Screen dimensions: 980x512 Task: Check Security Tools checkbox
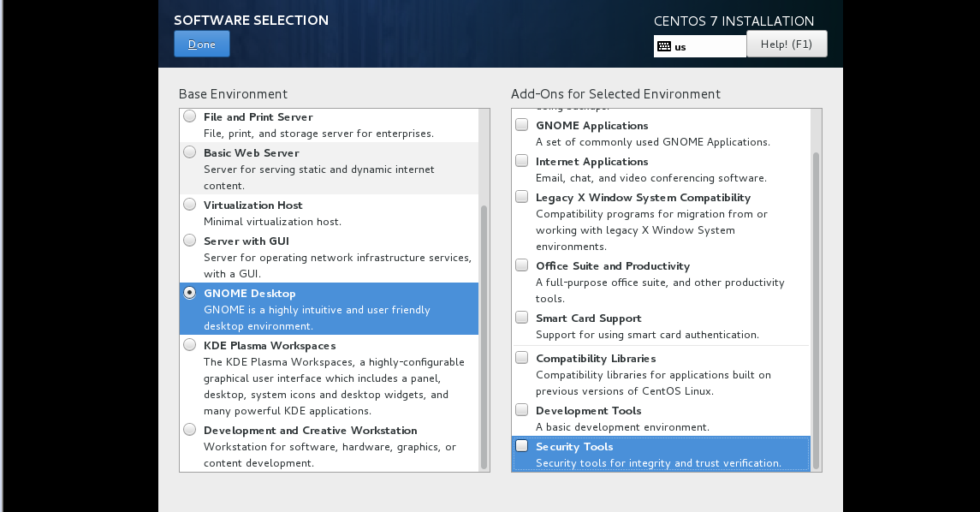coord(522,446)
